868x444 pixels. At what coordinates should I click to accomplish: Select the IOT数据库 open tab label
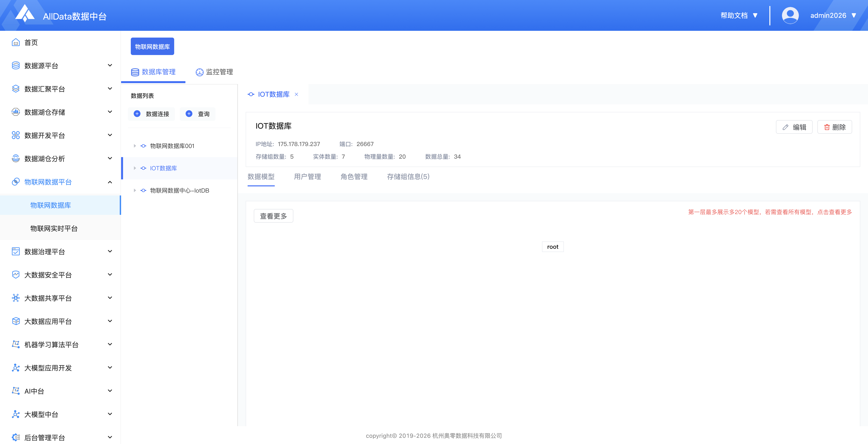coord(274,94)
